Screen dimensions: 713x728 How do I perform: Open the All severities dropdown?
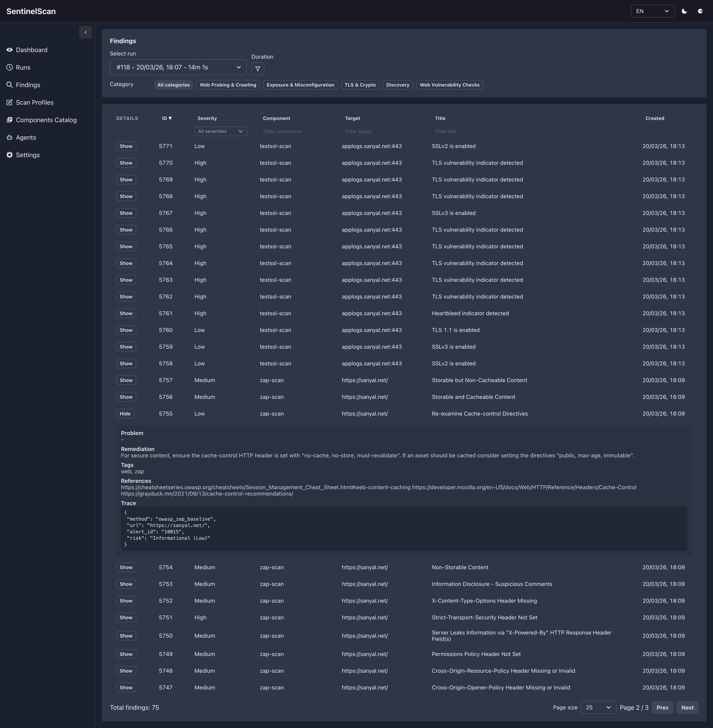pos(220,131)
